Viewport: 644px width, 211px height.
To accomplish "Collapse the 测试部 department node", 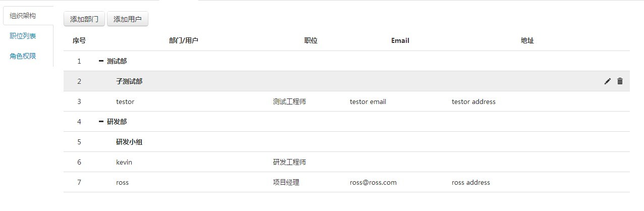I will pos(101,61).
